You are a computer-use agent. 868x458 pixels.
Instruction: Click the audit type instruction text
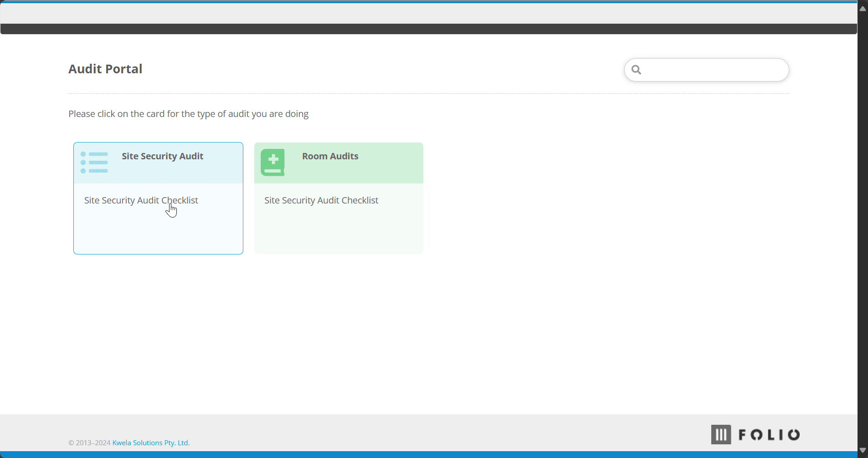(188, 114)
